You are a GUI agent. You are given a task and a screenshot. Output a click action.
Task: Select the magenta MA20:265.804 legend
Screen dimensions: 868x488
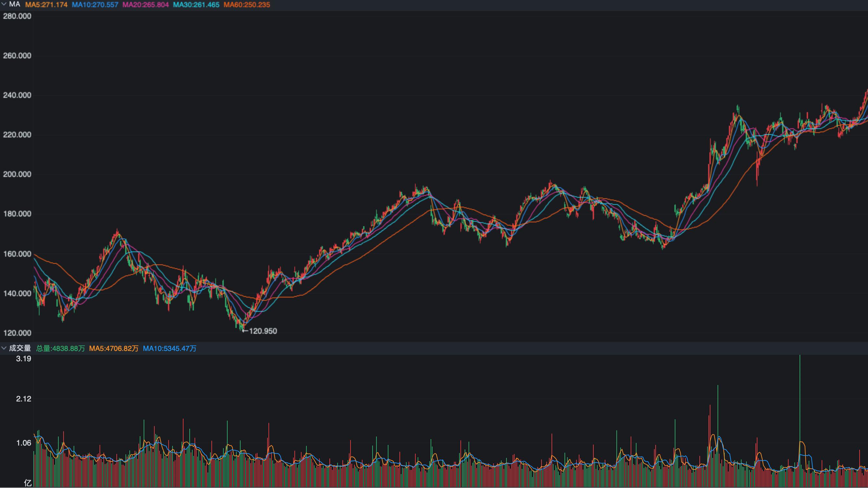click(146, 5)
